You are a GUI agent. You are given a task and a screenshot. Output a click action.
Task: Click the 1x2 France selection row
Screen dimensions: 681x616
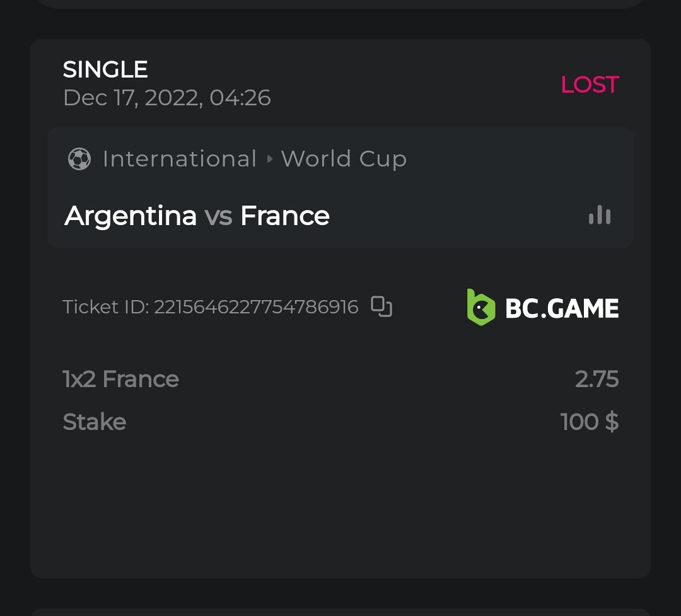(x=121, y=379)
